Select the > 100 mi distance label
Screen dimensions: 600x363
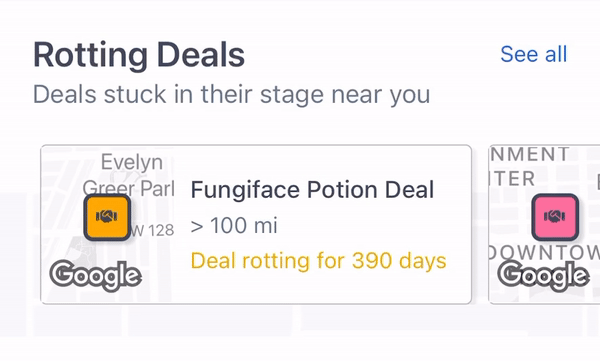[x=234, y=225]
